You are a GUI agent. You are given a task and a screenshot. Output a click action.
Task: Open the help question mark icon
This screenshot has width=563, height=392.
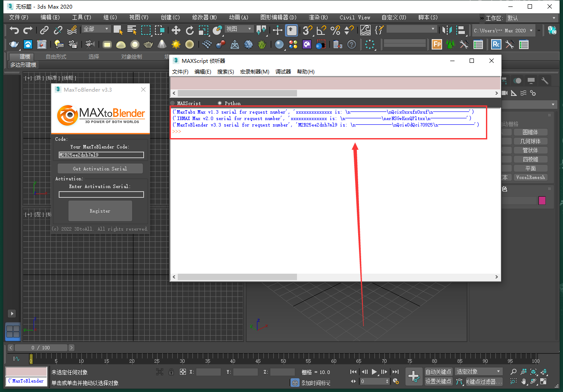(x=352, y=44)
